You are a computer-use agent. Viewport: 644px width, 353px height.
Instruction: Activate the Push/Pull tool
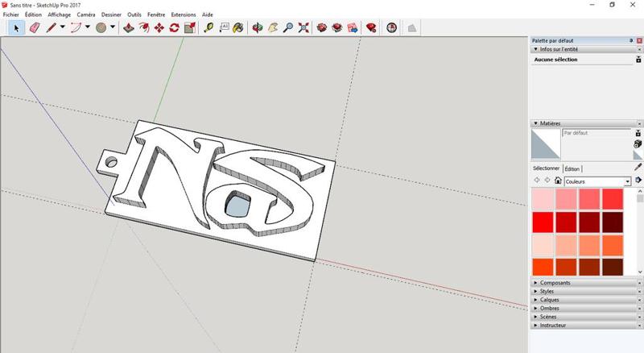(129, 28)
